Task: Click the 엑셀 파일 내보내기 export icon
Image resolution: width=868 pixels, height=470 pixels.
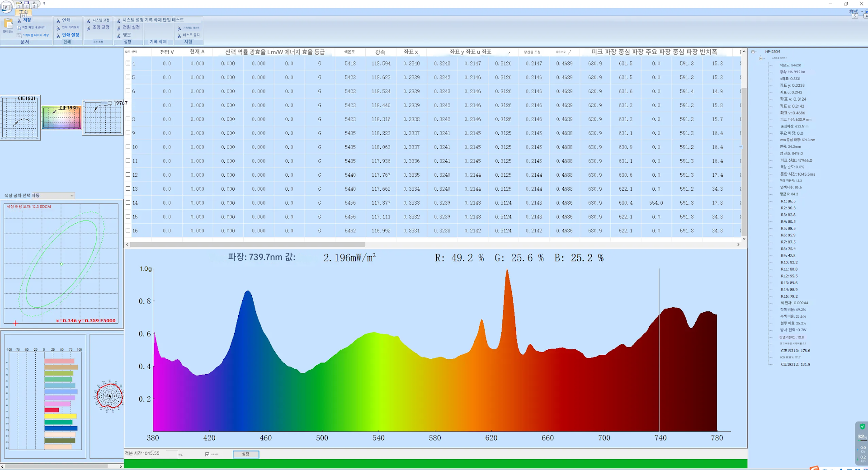Action: pyautogui.click(x=19, y=28)
